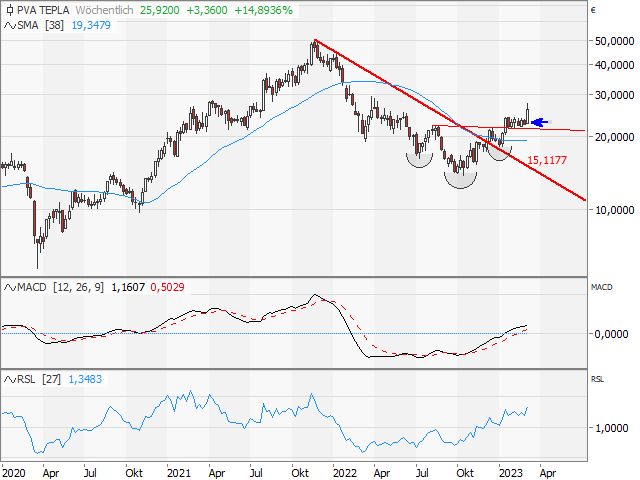Click the 2021 time axis label
640x480 pixels.
tap(179, 473)
